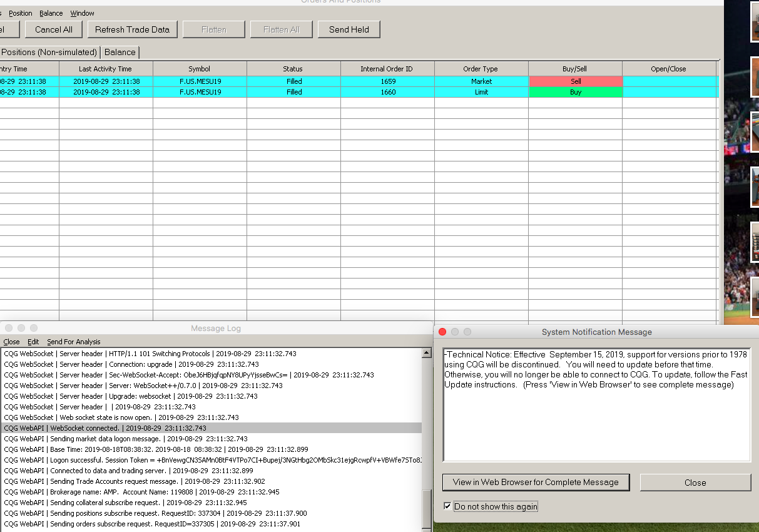This screenshot has width=759, height=532.
Task: Switch to Positions (Non-simulated) tab
Action: click(x=49, y=52)
